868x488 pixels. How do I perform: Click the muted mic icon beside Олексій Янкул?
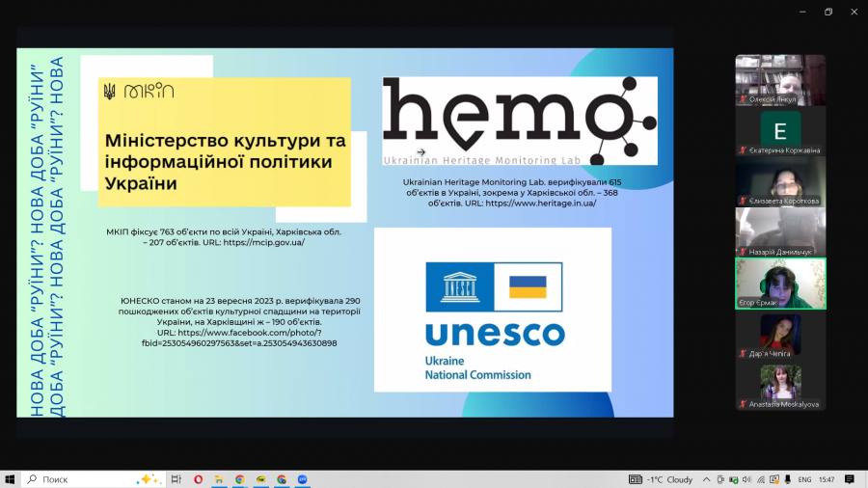(x=743, y=99)
